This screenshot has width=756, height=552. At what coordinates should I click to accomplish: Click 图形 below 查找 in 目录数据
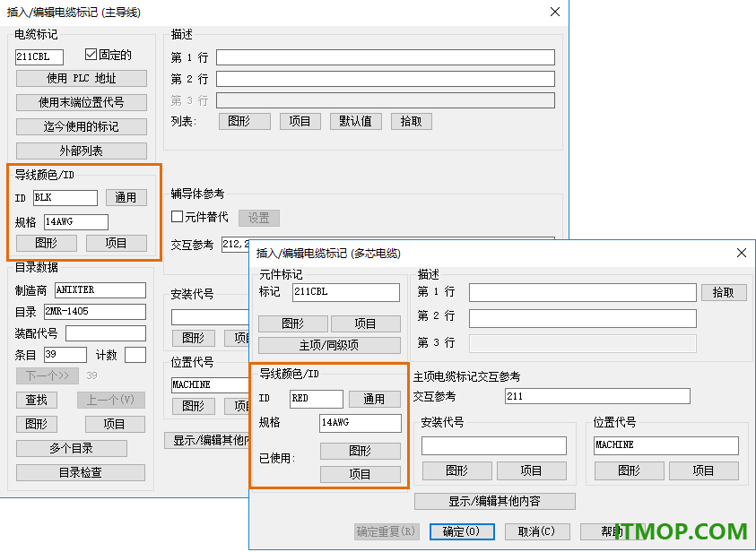tap(37, 424)
